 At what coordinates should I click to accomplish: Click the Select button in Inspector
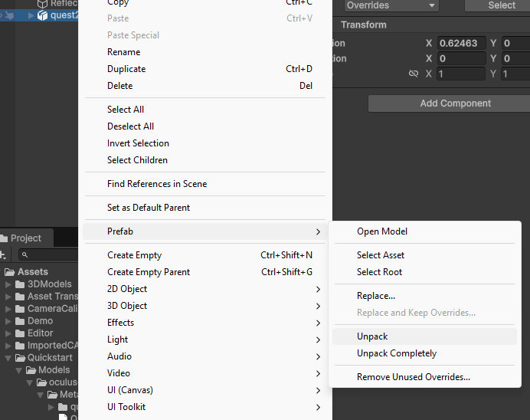[498, 5]
